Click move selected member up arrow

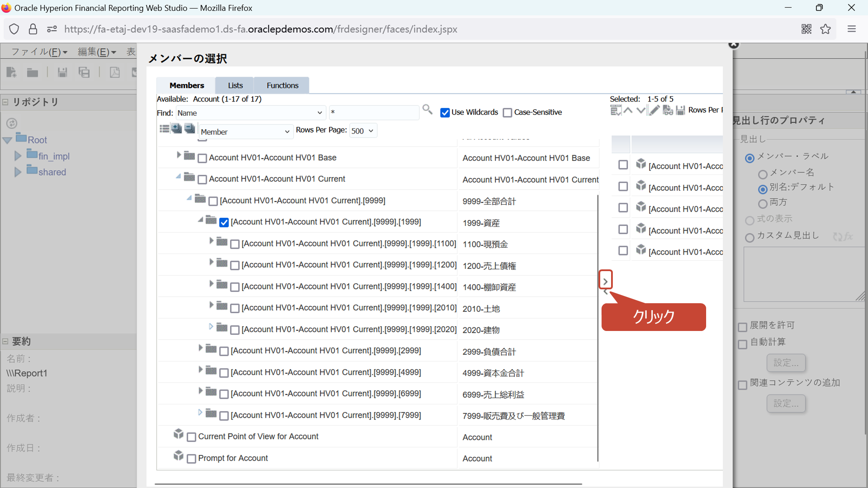point(628,110)
